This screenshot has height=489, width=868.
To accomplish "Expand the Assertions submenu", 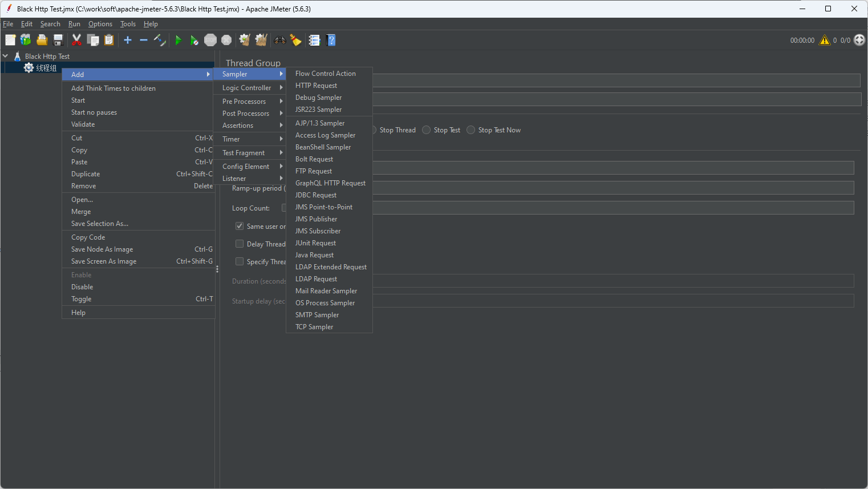I will click(x=250, y=126).
